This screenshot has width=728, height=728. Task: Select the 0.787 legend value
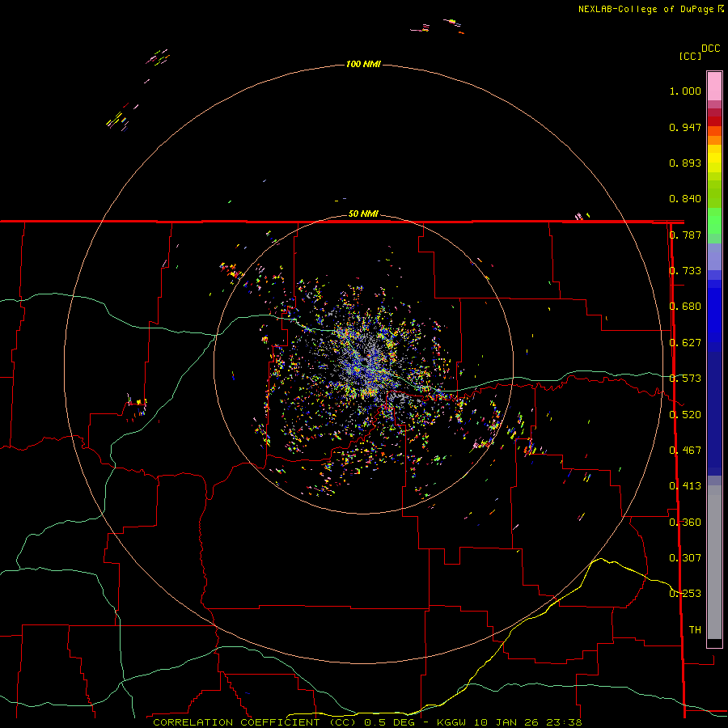(x=685, y=235)
